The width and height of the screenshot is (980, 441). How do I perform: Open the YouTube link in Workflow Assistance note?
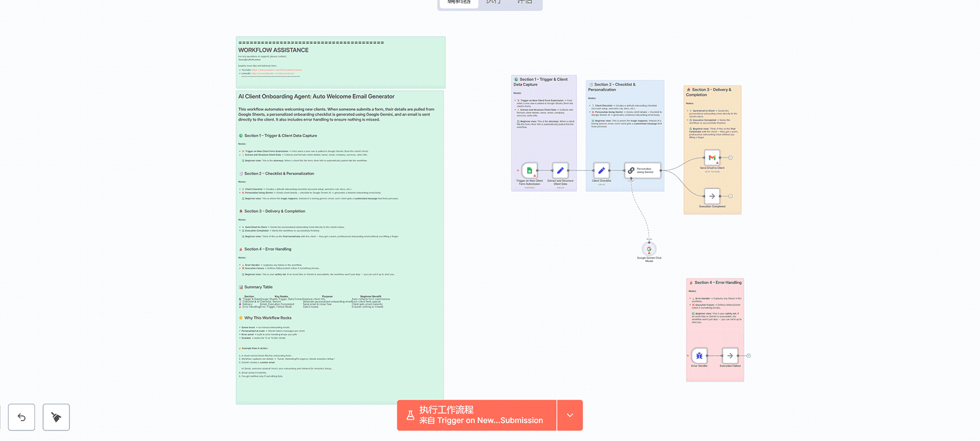[276, 70]
